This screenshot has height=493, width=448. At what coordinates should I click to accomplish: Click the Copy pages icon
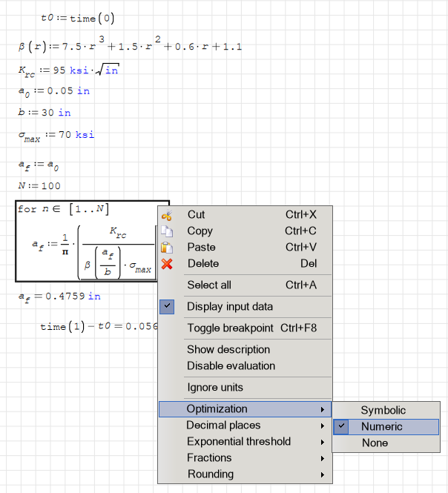pos(167,231)
